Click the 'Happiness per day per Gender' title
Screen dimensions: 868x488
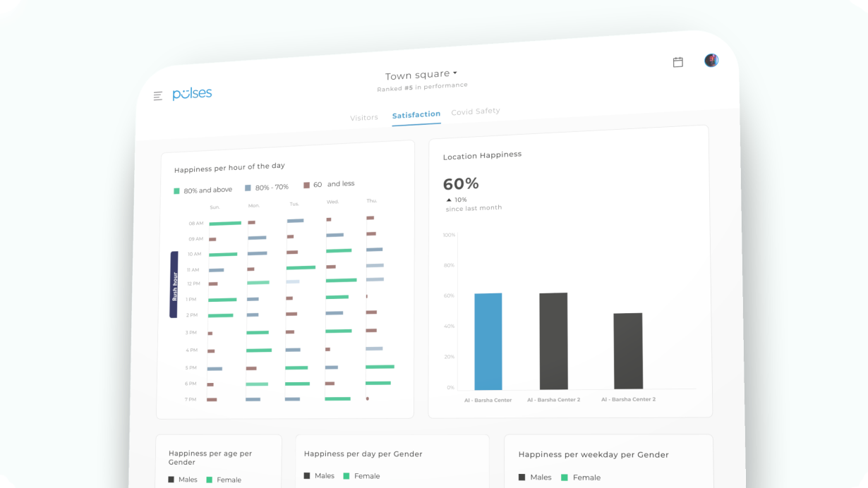[x=363, y=454]
